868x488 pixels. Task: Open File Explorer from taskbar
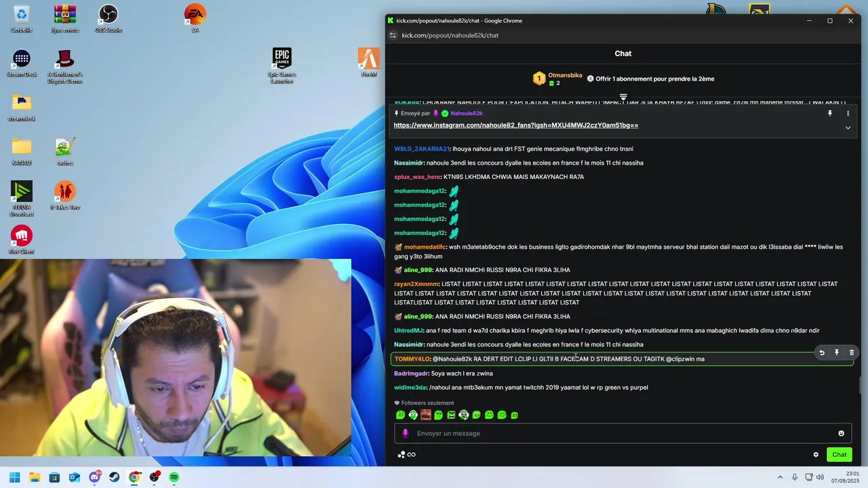pos(35,478)
